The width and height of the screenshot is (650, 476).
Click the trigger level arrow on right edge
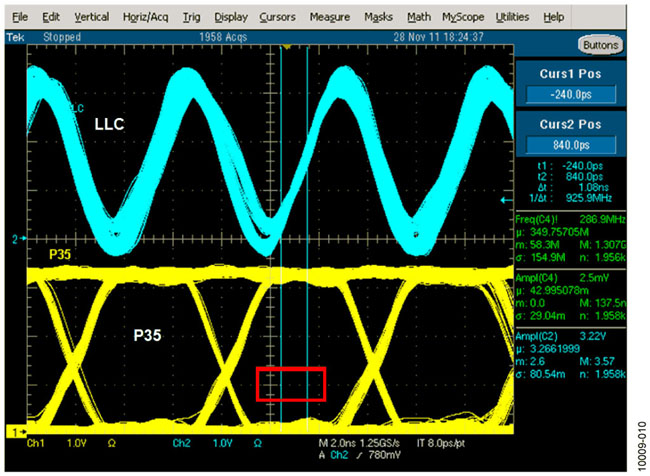(507, 200)
